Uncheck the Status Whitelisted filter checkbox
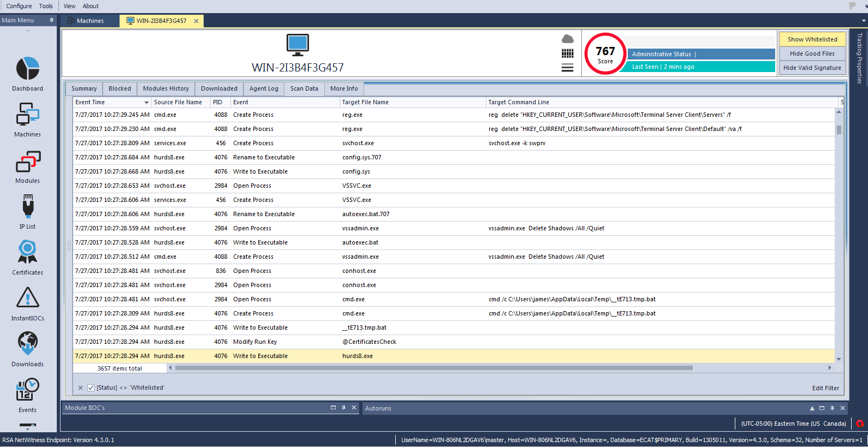Screen dimensions: 868x447 tap(91, 388)
